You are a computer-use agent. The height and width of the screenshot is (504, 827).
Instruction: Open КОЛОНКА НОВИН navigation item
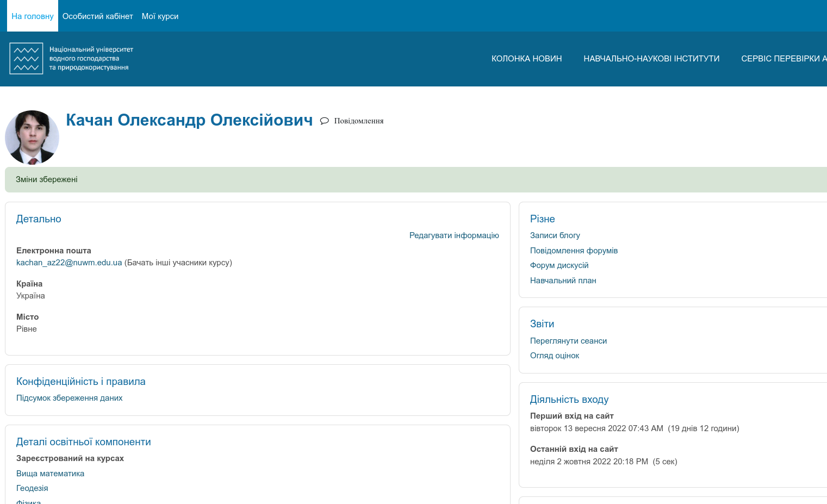click(x=526, y=58)
